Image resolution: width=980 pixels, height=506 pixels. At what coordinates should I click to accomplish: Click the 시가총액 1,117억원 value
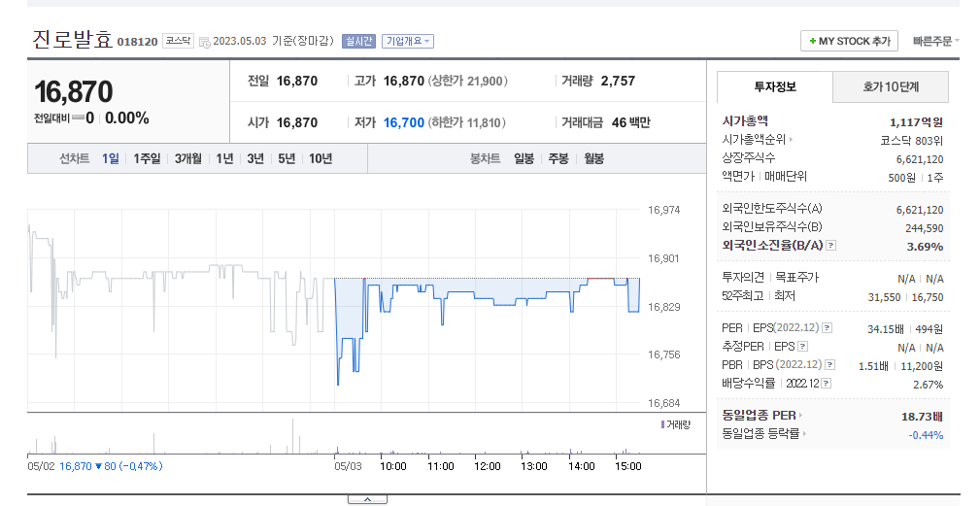916,121
